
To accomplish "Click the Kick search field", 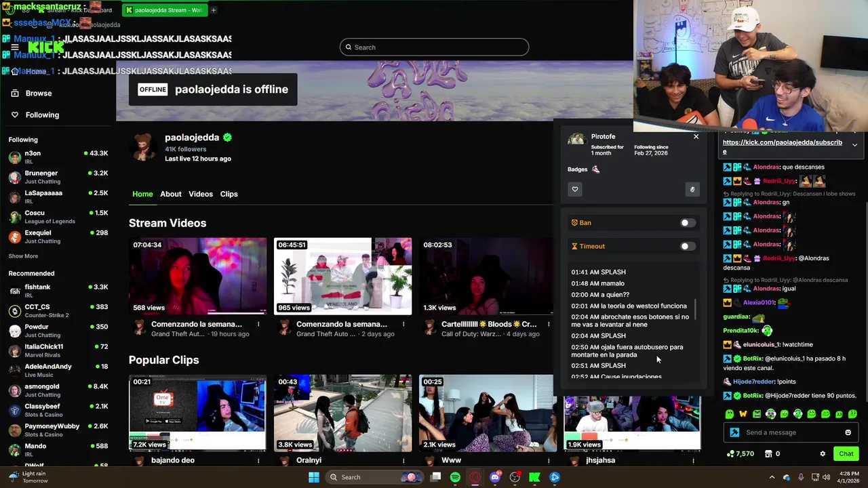I will (x=434, y=47).
